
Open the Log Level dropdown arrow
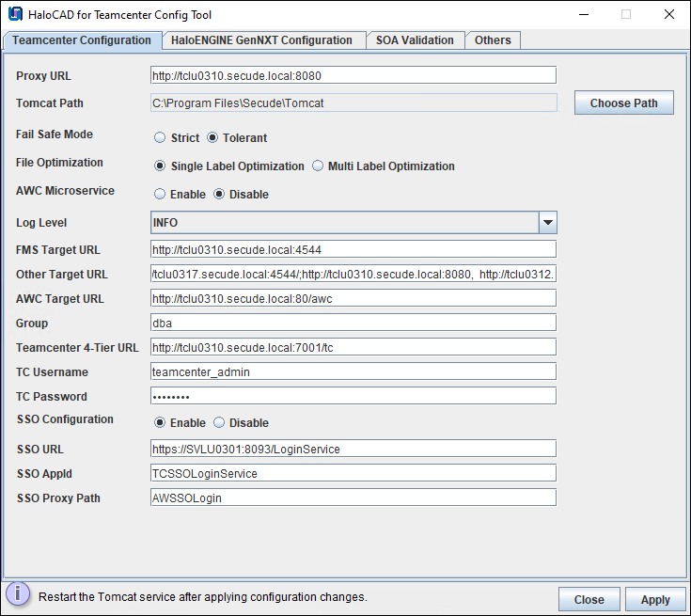click(x=548, y=222)
